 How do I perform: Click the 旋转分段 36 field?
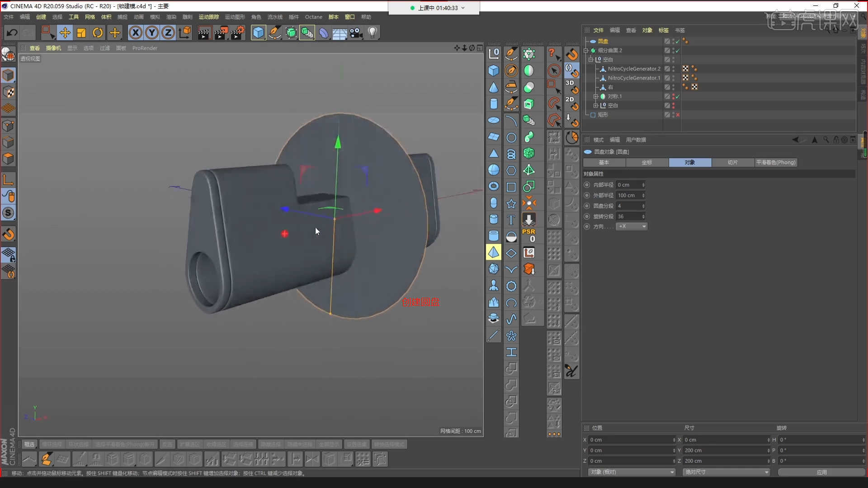[631, 216]
